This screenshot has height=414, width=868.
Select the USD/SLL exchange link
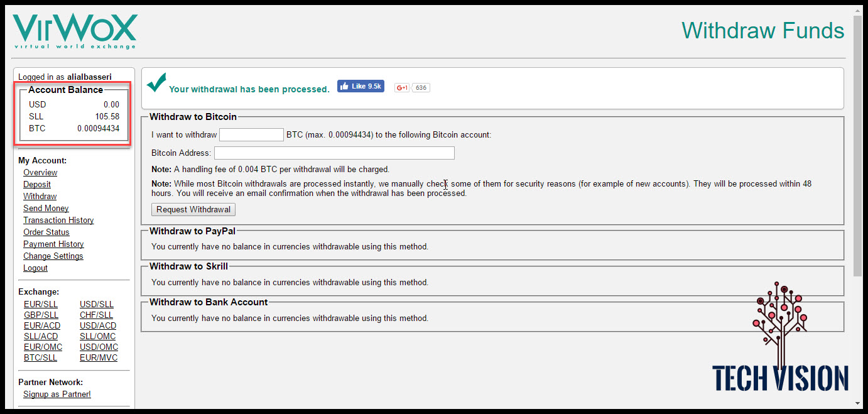pyautogui.click(x=97, y=304)
